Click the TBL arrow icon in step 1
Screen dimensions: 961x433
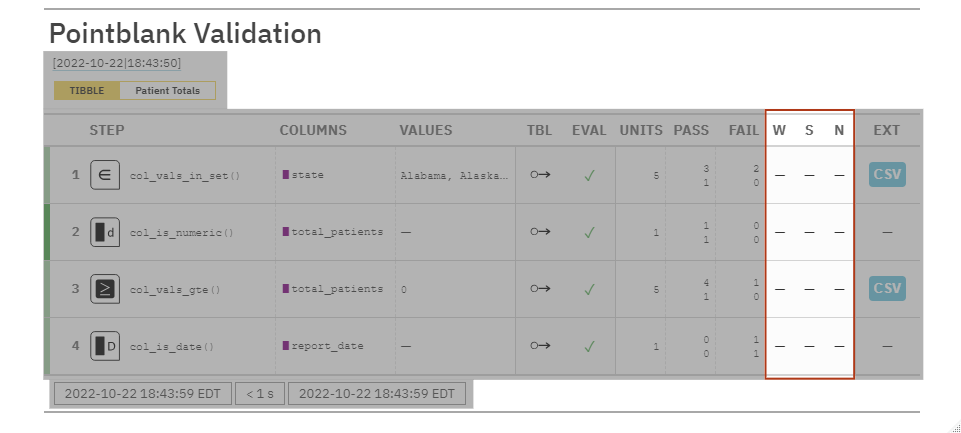[540, 175]
